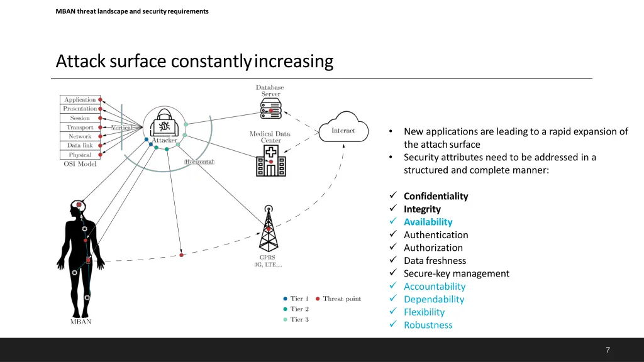Click the Network layer box
Image resolution: width=644 pixels, height=362 pixels.
80,136
